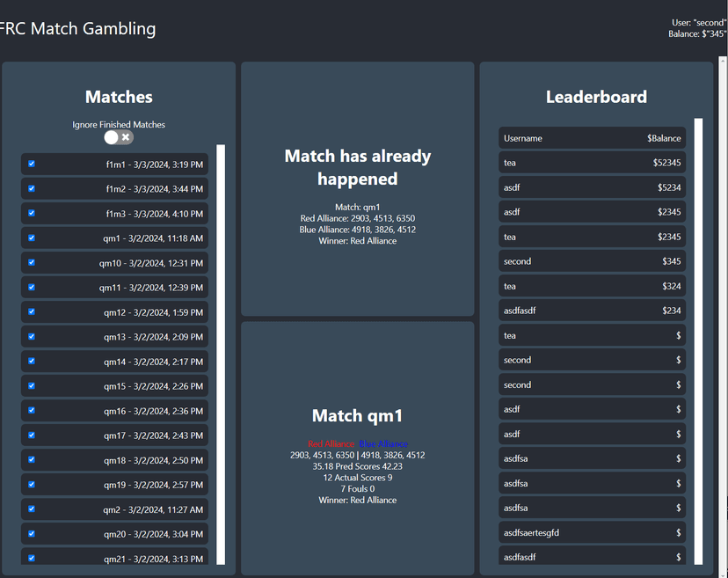The width and height of the screenshot is (728, 578).
Task: Click the 12 Actual Scores 9 line
Action: click(358, 477)
